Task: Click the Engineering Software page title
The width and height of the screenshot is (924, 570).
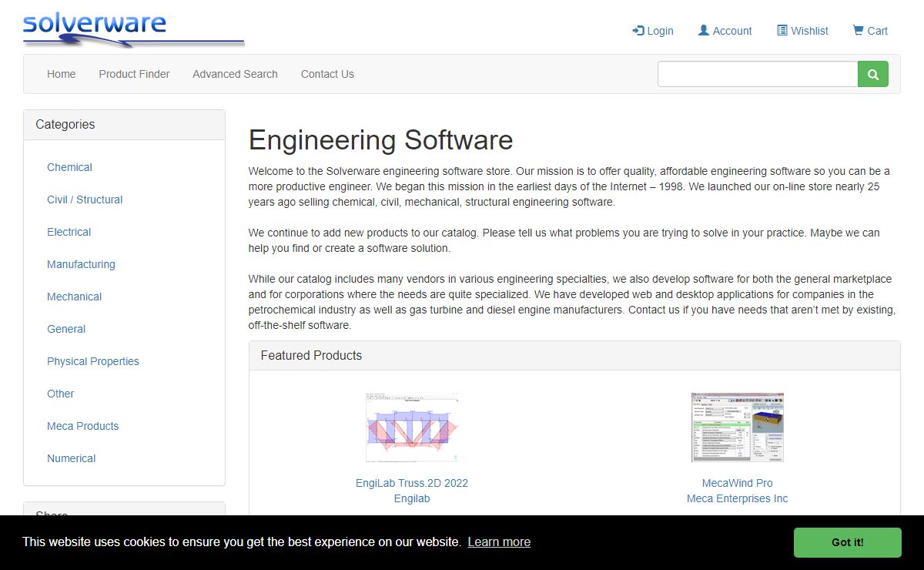Action: pos(380,140)
